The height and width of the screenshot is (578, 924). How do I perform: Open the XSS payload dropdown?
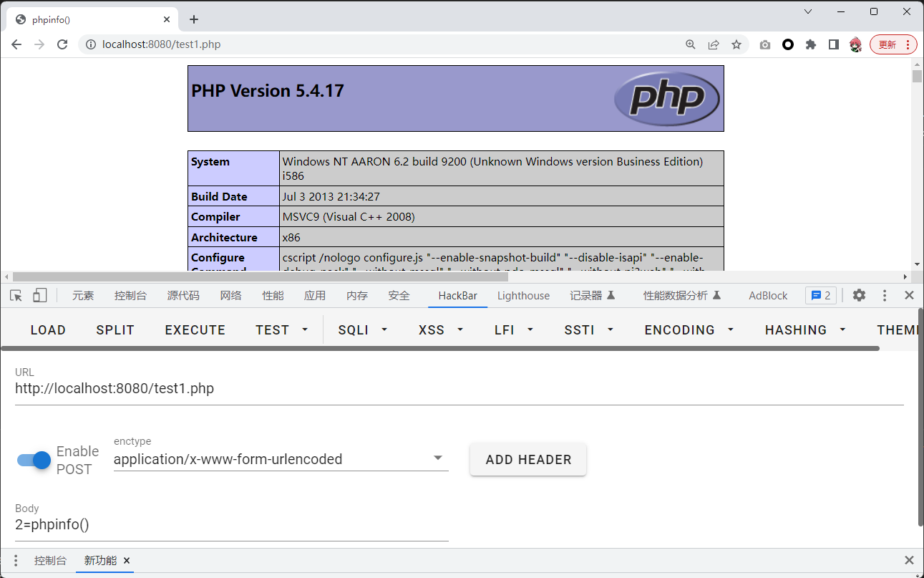click(x=441, y=330)
